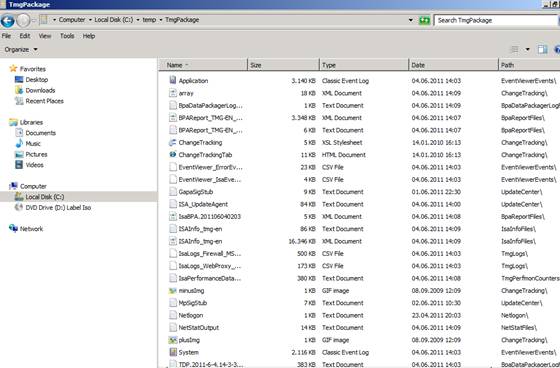560x368 pixels.
Task: Sort by the Date column header
Action: [x=453, y=65]
